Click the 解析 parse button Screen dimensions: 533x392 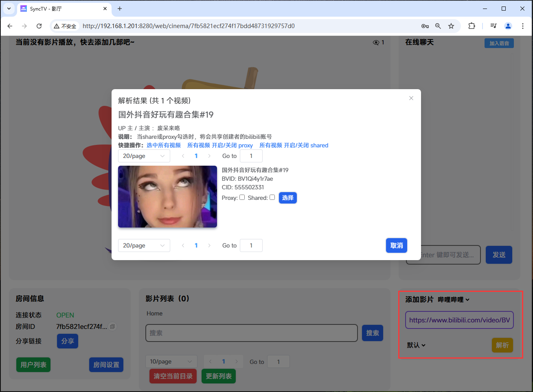pos(502,345)
